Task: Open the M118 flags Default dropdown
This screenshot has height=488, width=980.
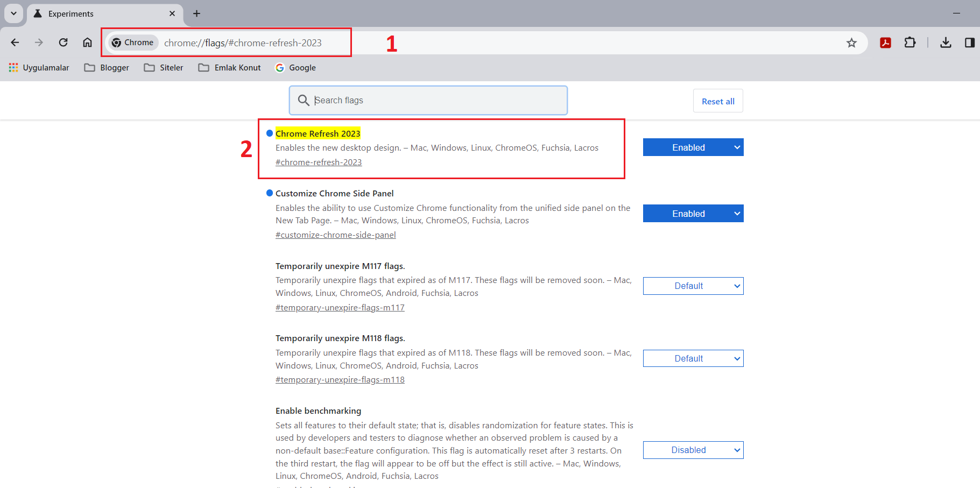Action: [693, 358]
